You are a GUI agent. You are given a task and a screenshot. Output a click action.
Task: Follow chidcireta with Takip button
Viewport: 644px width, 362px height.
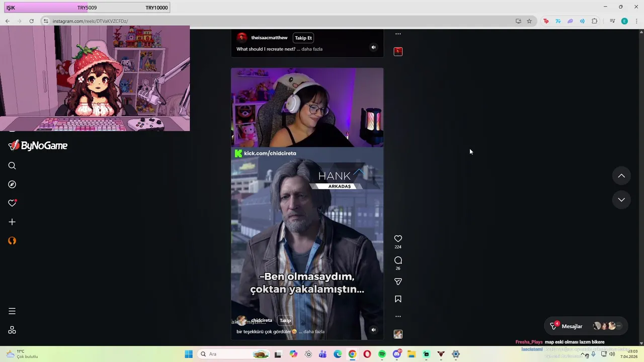coord(285,320)
